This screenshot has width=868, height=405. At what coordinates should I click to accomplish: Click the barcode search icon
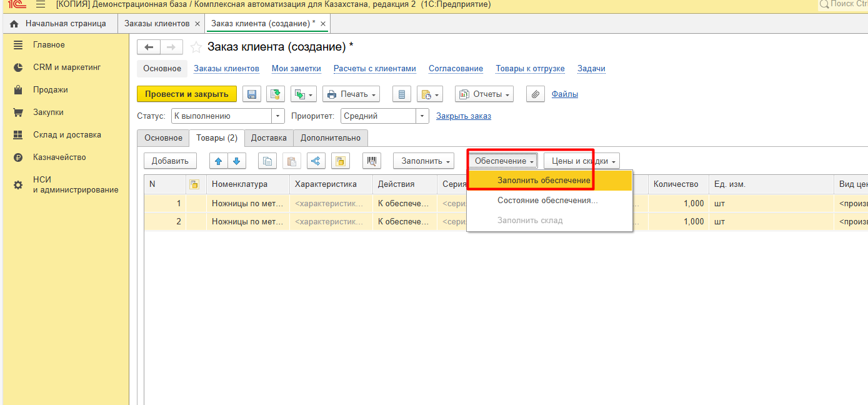[372, 161]
